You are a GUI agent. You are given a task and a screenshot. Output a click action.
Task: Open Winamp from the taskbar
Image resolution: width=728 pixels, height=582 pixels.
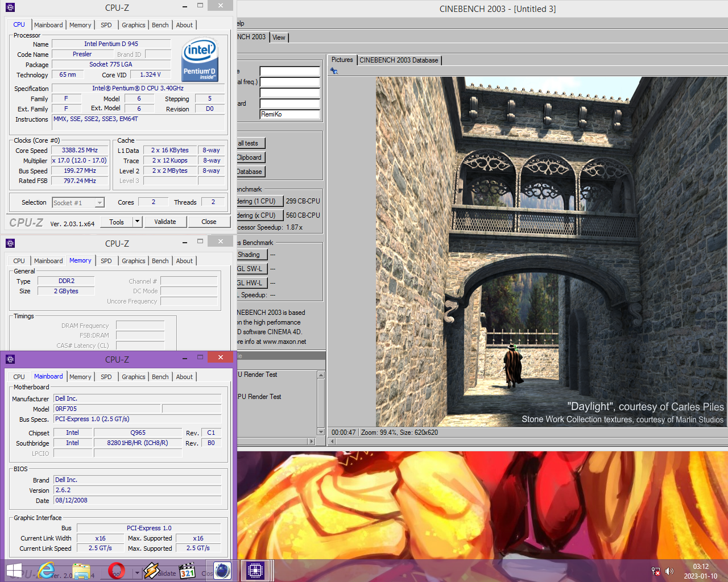pyautogui.click(x=151, y=571)
